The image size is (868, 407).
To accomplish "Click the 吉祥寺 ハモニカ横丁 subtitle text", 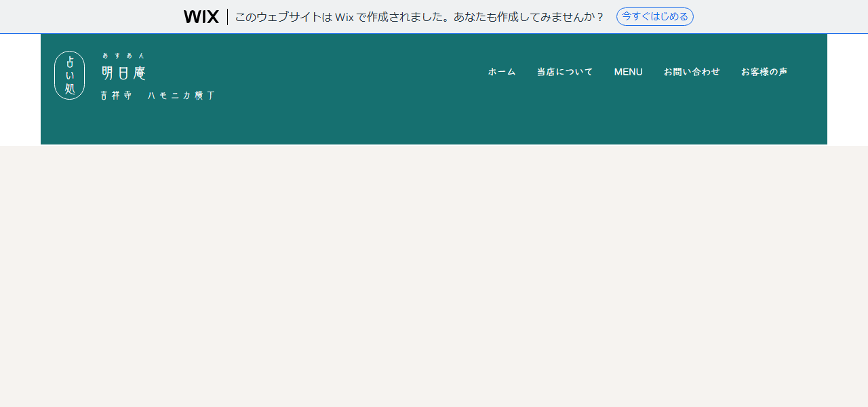I will click(157, 96).
